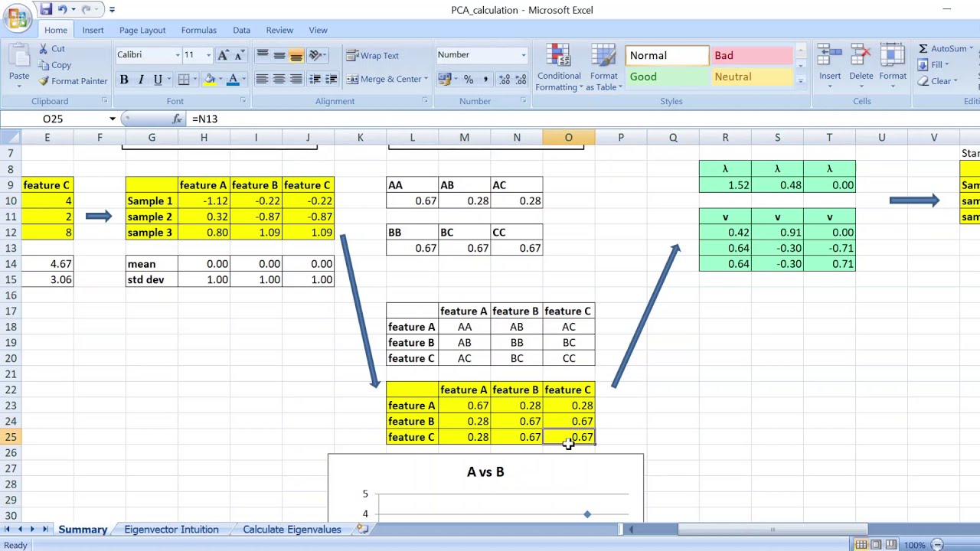Switch to the Page Layout tab
Screen dimensions: 980x551
pyautogui.click(x=142, y=30)
